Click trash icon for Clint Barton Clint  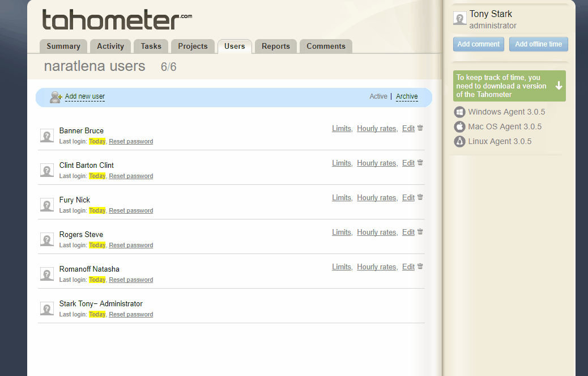click(x=420, y=163)
